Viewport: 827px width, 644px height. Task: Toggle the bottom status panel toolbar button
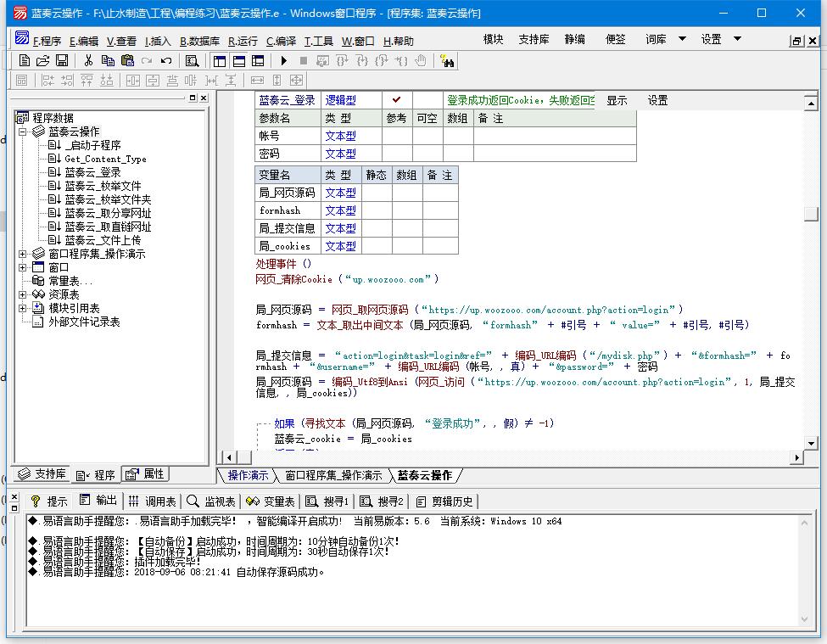239,61
